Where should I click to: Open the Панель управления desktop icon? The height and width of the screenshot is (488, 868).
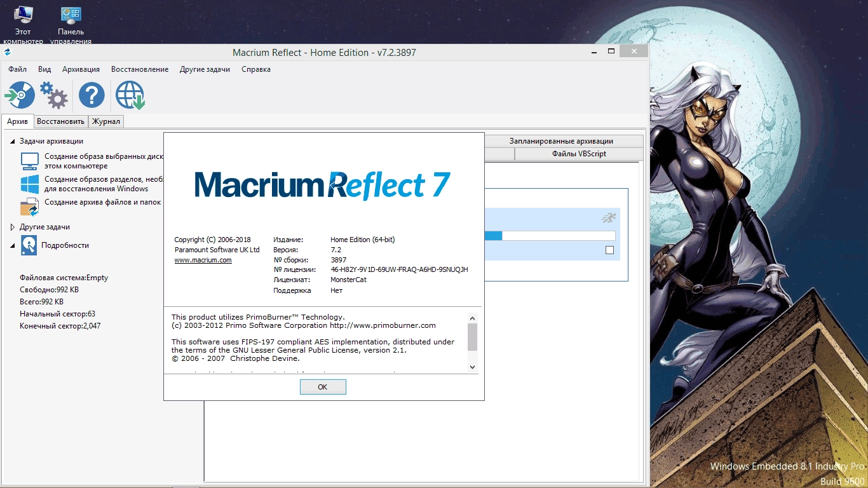click(x=71, y=25)
